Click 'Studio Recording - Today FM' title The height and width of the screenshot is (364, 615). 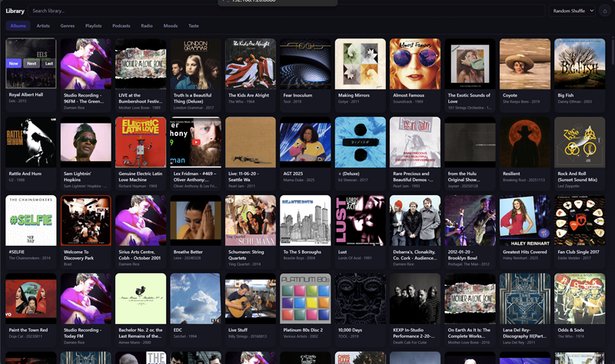[81, 333]
